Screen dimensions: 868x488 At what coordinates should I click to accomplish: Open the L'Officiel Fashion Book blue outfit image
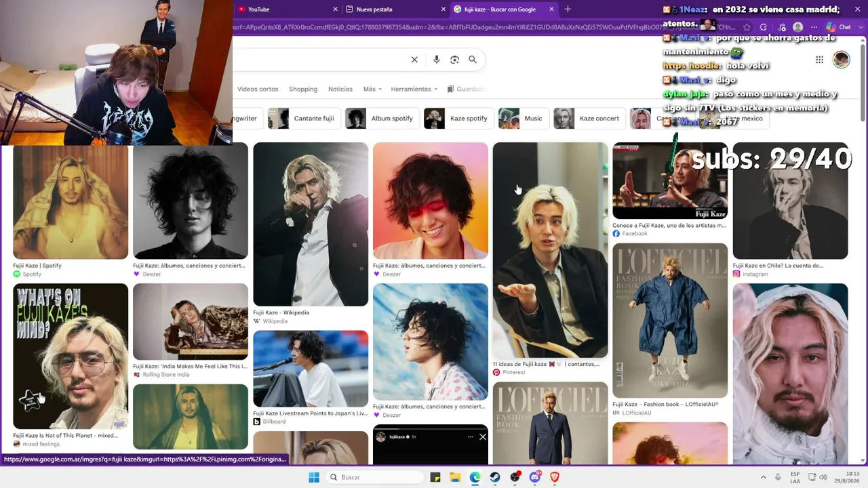[670, 321]
